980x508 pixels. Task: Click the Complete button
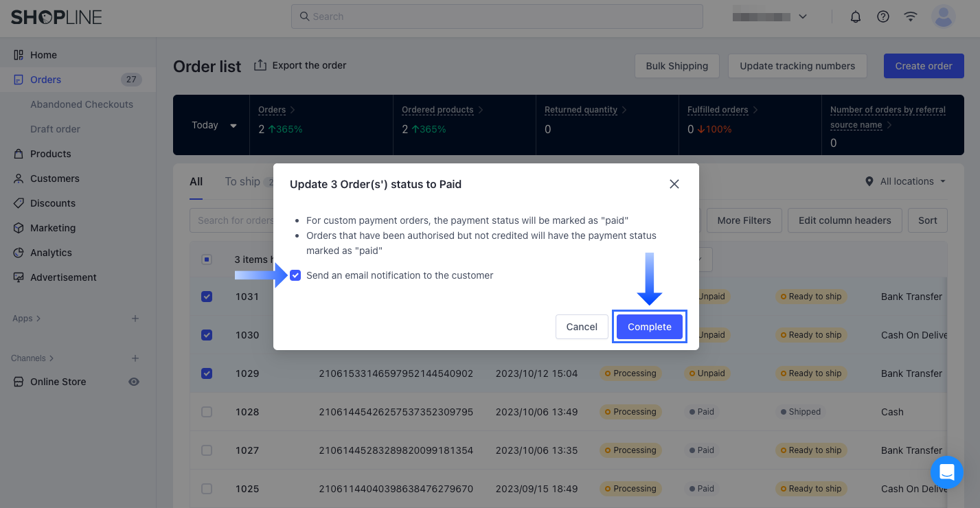pyautogui.click(x=649, y=327)
